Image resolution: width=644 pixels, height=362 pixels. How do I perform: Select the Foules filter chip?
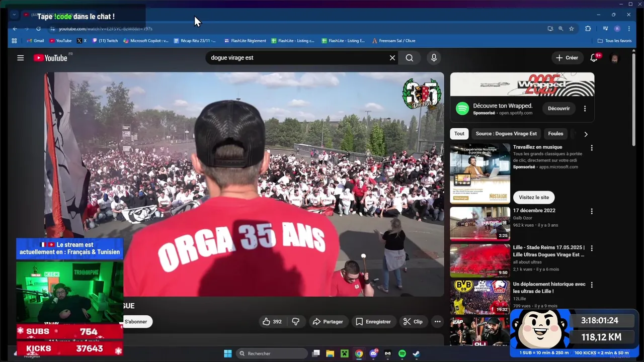point(555,134)
